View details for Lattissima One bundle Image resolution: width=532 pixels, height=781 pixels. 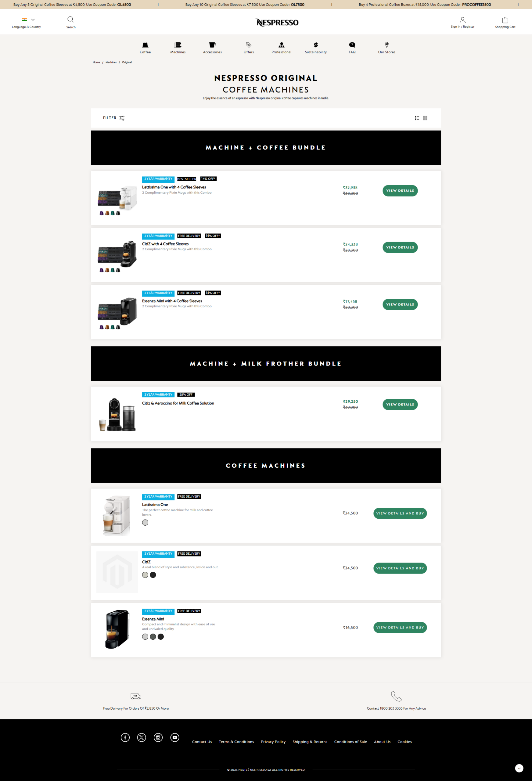click(400, 191)
